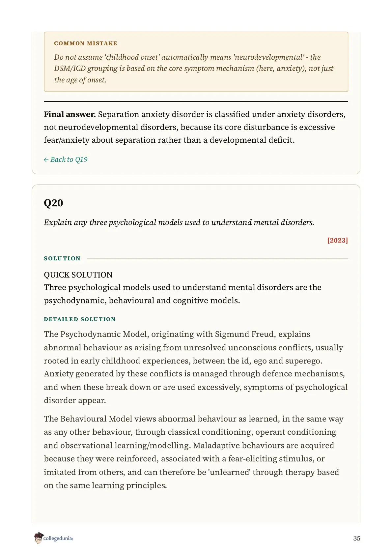Click the COMMON MISTAKE callout heading
Screen dimensions: 392x555
click(x=86, y=43)
